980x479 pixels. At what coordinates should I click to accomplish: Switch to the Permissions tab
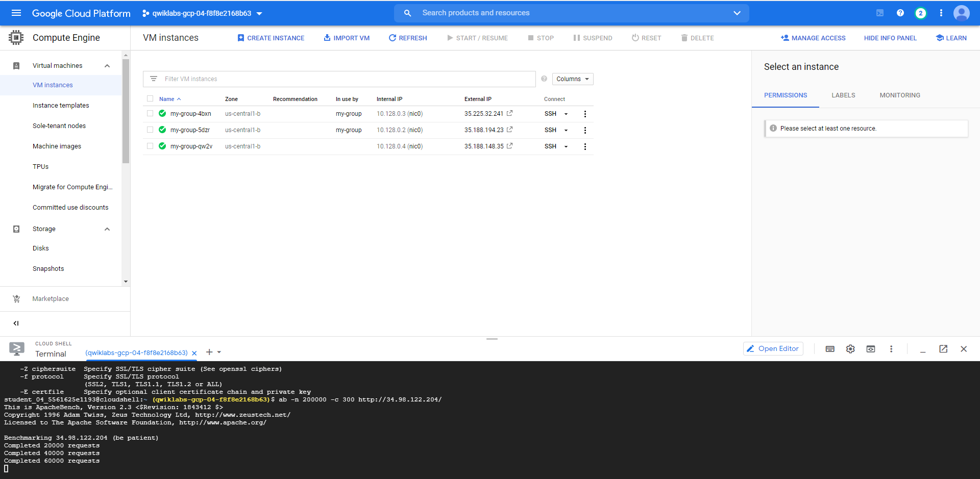tap(786, 95)
